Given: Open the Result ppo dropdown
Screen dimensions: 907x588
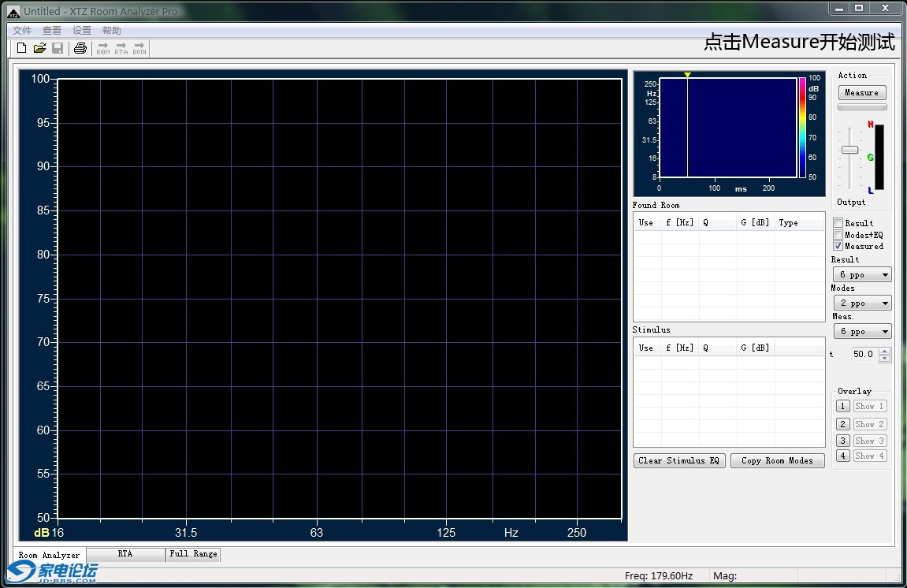Looking at the screenshot, I should (x=862, y=274).
